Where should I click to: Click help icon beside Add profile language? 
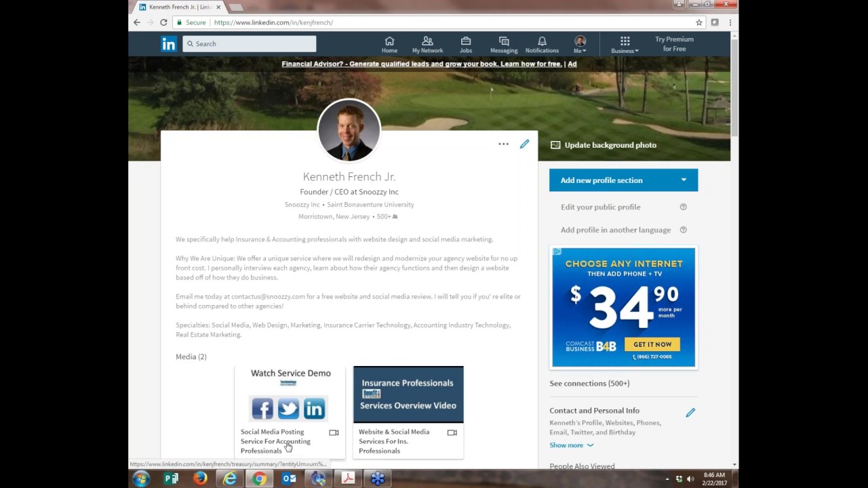coord(683,230)
